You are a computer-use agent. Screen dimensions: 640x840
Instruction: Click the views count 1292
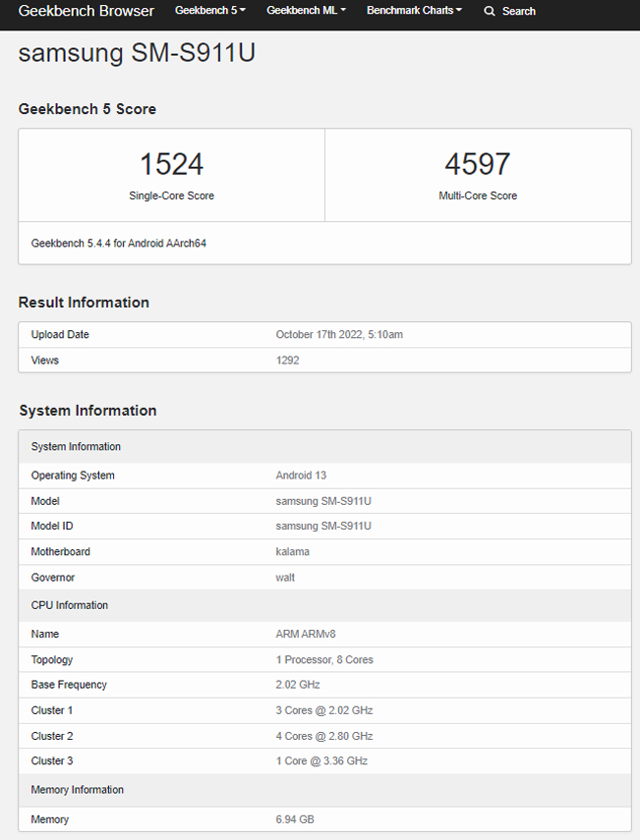(x=287, y=361)
